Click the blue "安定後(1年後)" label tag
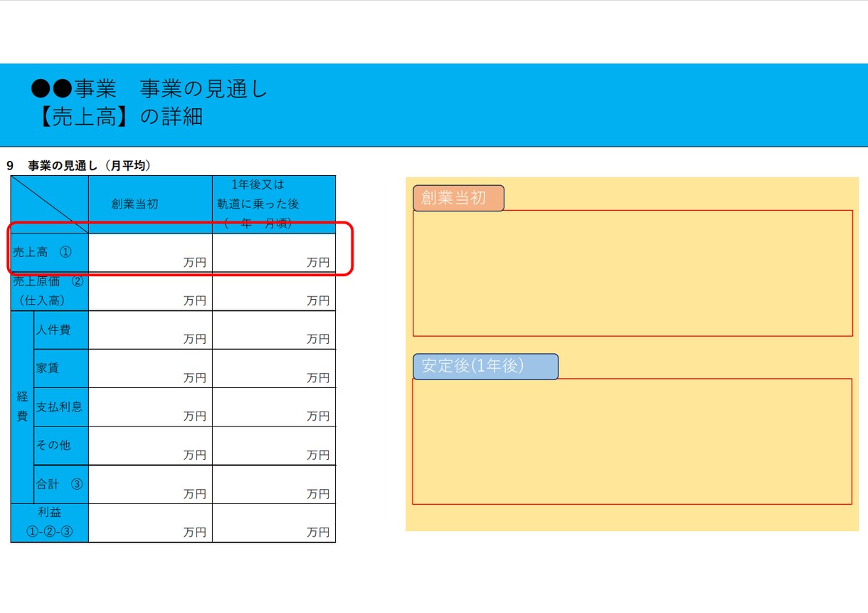The height and width of the screenshot is (613, 868). click(486, 366)
